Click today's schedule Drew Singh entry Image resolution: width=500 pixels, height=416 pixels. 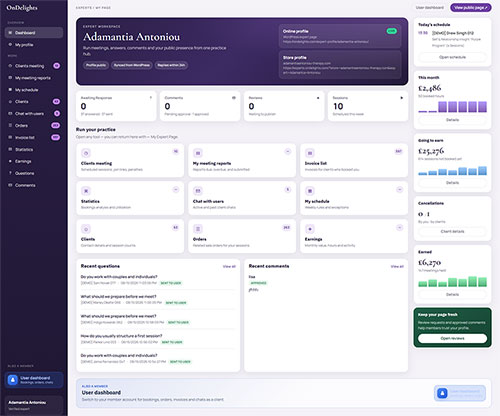452,39
